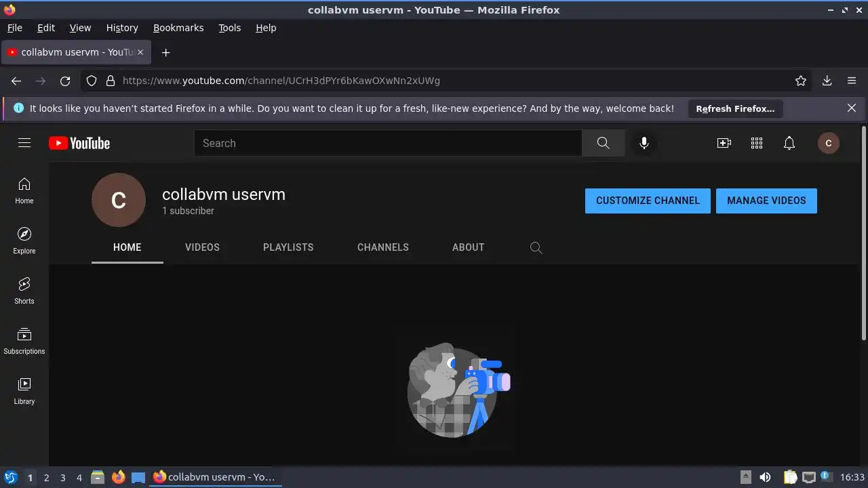The image size is (868, 488).
Task: Click the site padlock icon
Action: pyautogui.click(x=111, y=81)
